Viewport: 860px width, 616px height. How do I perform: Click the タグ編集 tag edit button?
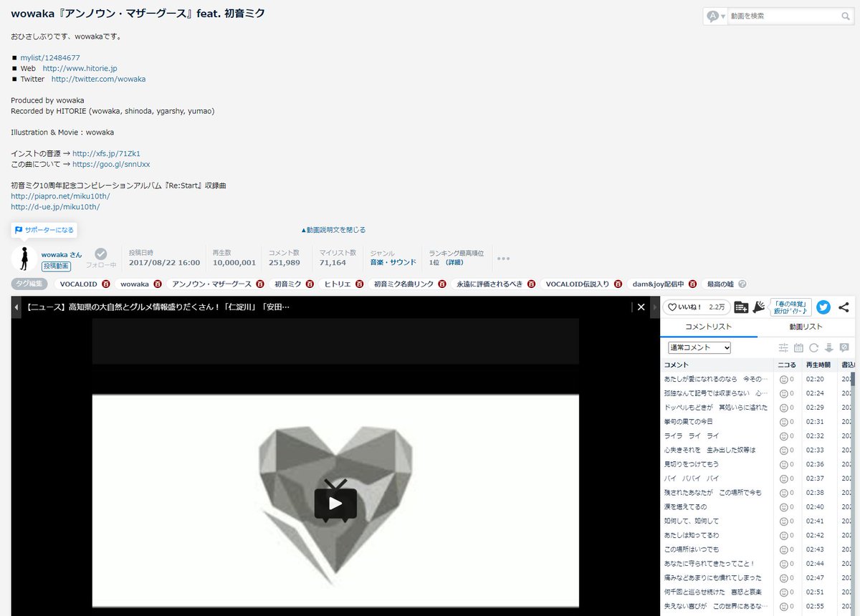pyautogui.click(x=30, y=284)
